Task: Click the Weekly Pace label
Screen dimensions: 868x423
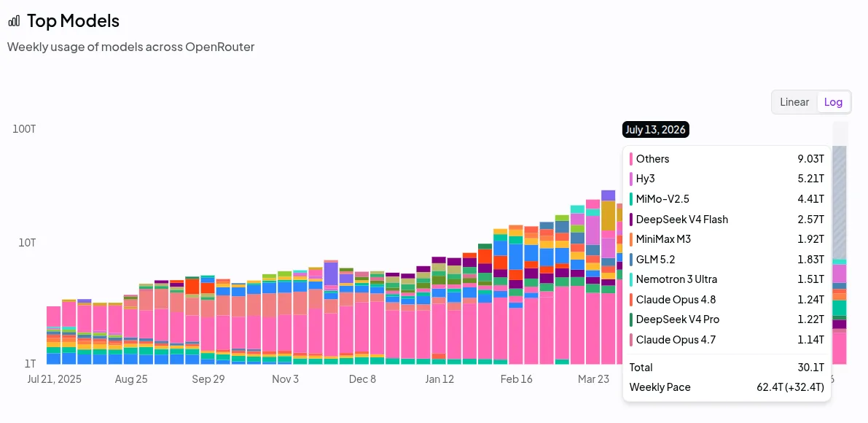Action: click(660, 387)
